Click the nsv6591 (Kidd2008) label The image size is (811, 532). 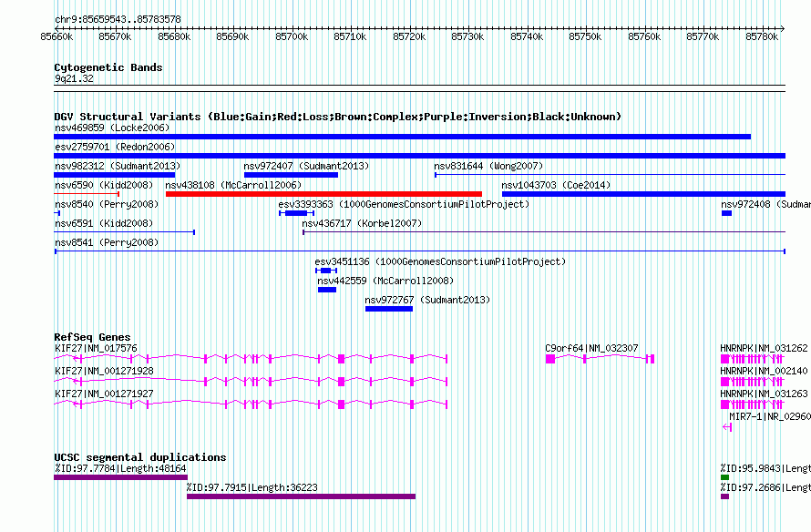[104, 223]
